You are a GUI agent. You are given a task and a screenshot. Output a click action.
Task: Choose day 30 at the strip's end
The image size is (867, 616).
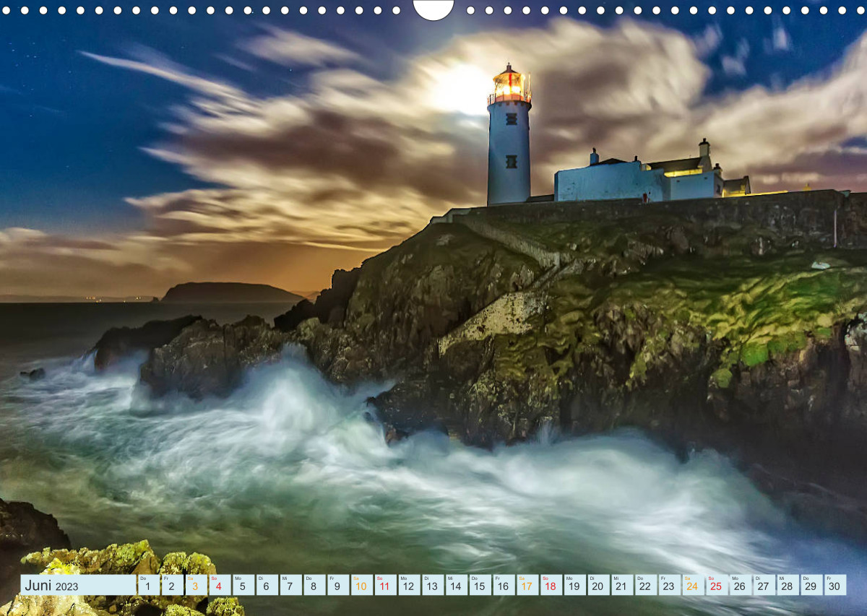point(835,585)
